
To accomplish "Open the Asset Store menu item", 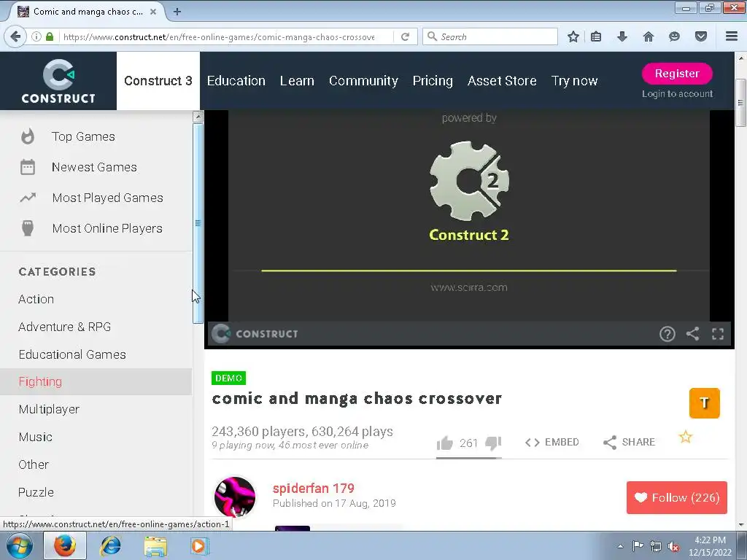I will (502, 80).
